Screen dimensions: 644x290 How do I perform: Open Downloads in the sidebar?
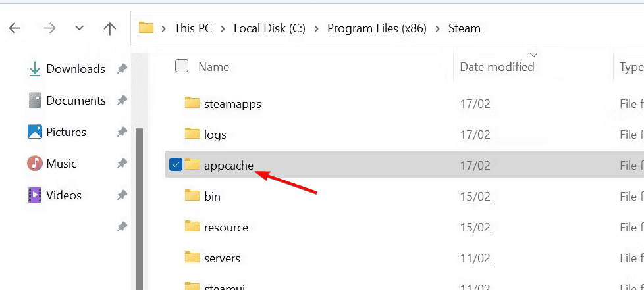(76, 69)
